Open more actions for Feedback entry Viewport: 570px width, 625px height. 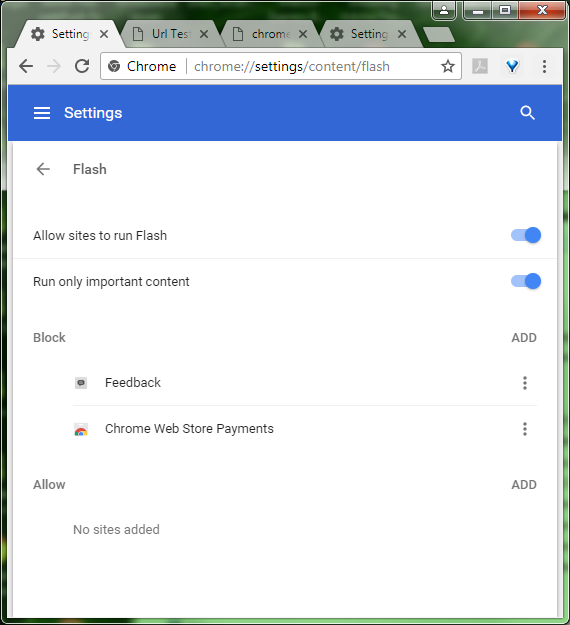tap(525, 383)
